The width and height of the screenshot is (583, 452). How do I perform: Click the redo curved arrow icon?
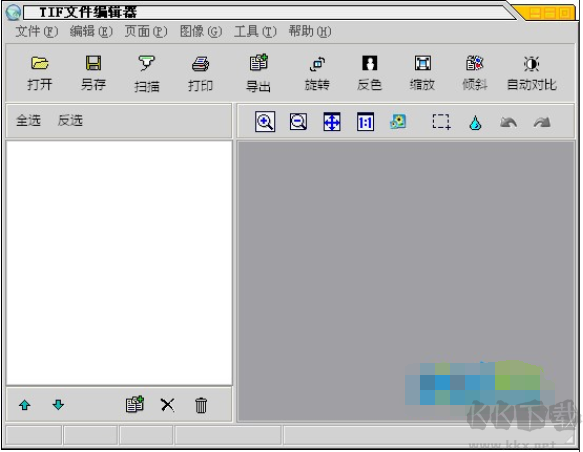[x=542, y=122]
